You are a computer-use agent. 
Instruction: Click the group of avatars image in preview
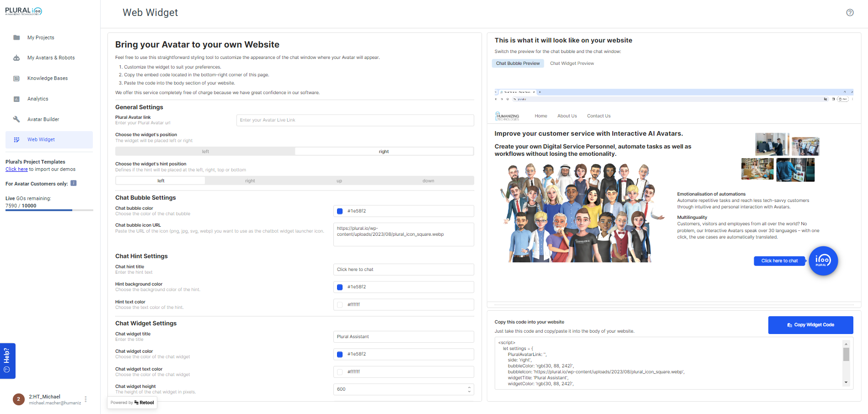coord(581,212)
